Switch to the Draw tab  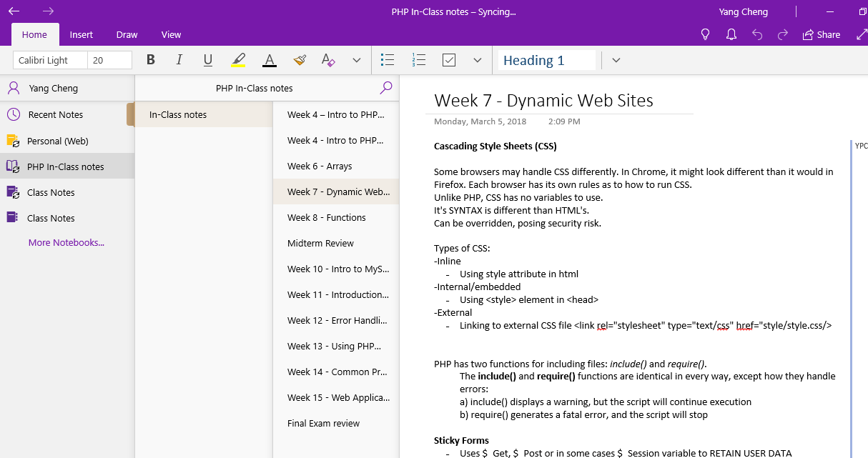pyautogui.click(x=127, y=34)
